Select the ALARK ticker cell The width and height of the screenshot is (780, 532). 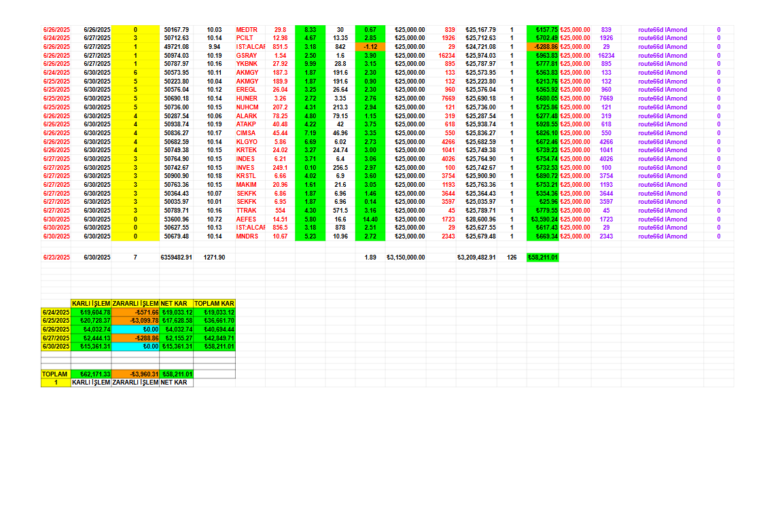pyautogui.click(x=250, y=116)
